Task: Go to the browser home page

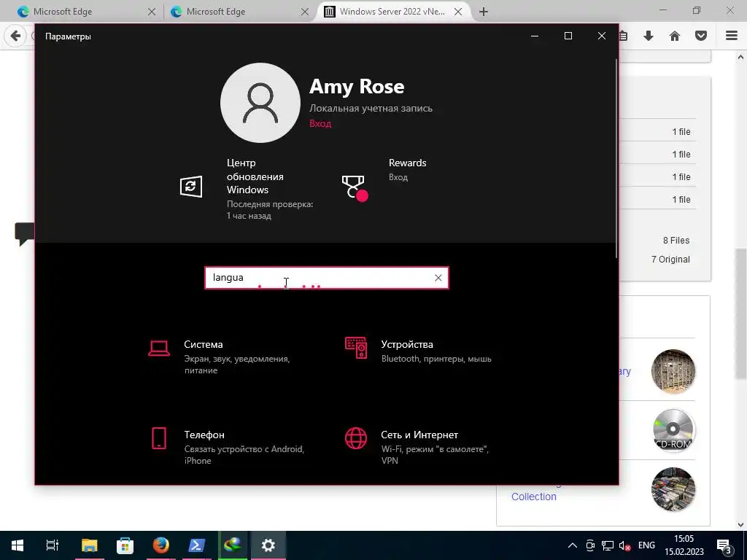Action: coord(675,36)
